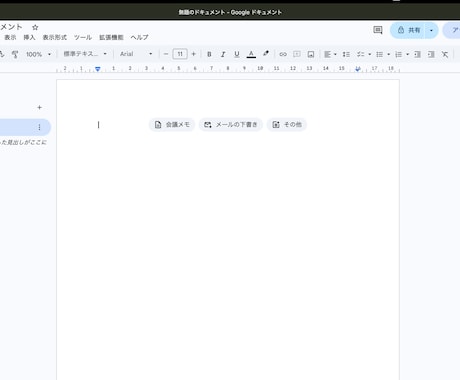Decrease font size with minus button
Image resolution: width=460 pixels, height=380 pixels.
[166, 54]
